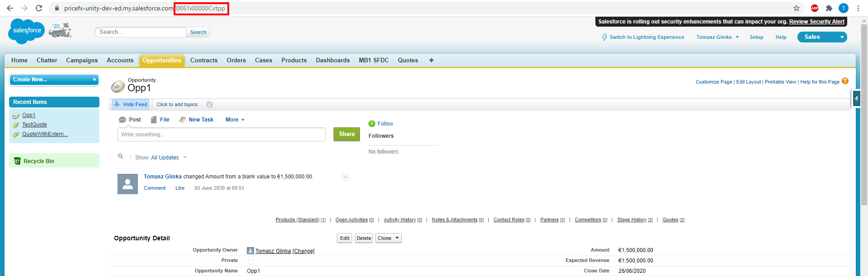Click the green Share button

tap(347, 134)
